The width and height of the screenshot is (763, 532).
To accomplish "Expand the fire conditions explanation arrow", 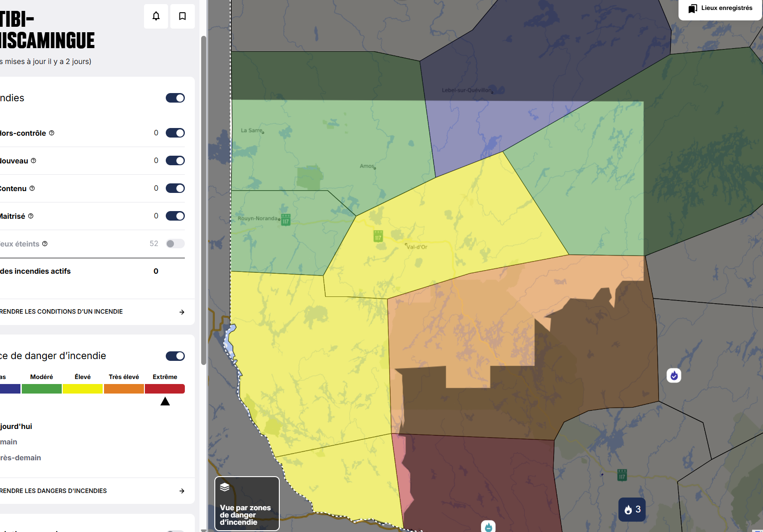I will (x=182, y=312).
